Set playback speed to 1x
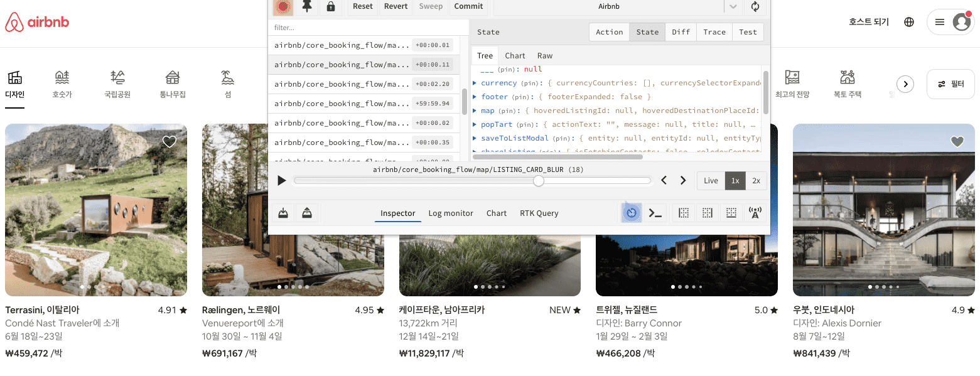Viewport: 980px width, 376px height. coord(735,181)
